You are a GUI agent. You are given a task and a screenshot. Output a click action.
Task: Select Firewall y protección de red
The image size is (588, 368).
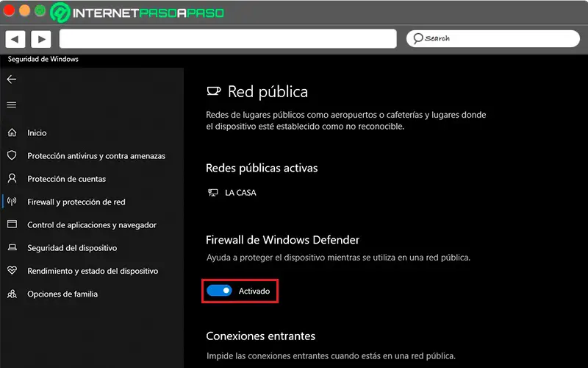pos(76,202)
